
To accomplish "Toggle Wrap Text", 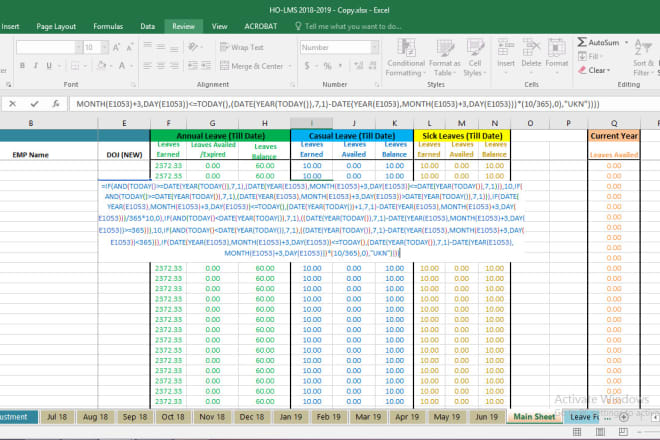I will click(x=242, y=47).
